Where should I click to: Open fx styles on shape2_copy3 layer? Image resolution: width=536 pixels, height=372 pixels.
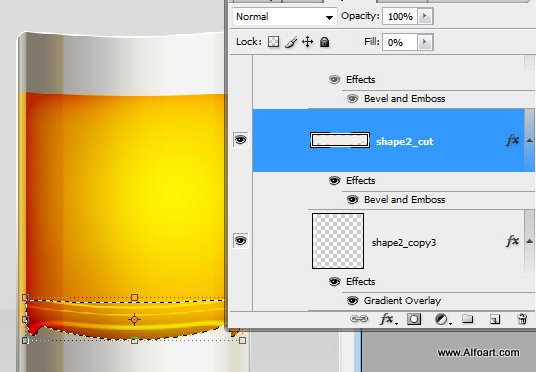[x=512, y=241]
